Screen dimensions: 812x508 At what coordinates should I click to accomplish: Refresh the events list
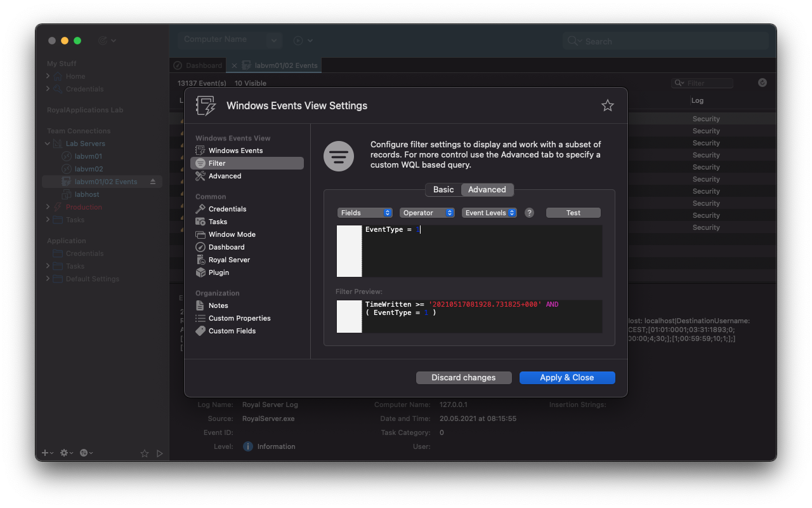[762, 82]
